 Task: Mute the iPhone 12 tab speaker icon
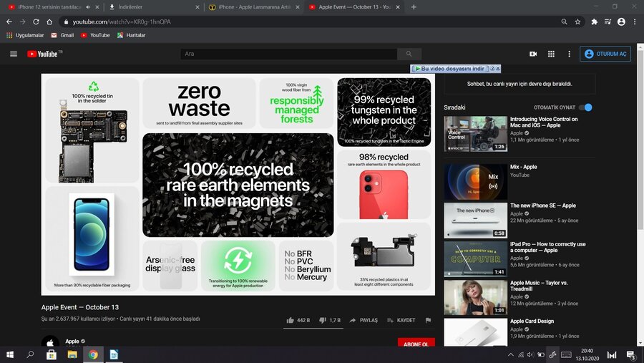(88, 7)
